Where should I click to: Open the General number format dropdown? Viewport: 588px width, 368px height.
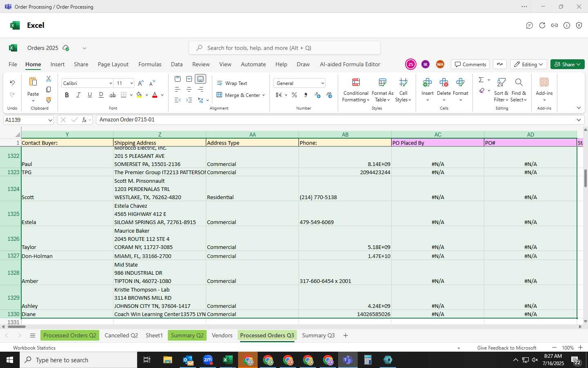(x=323, y=83)
